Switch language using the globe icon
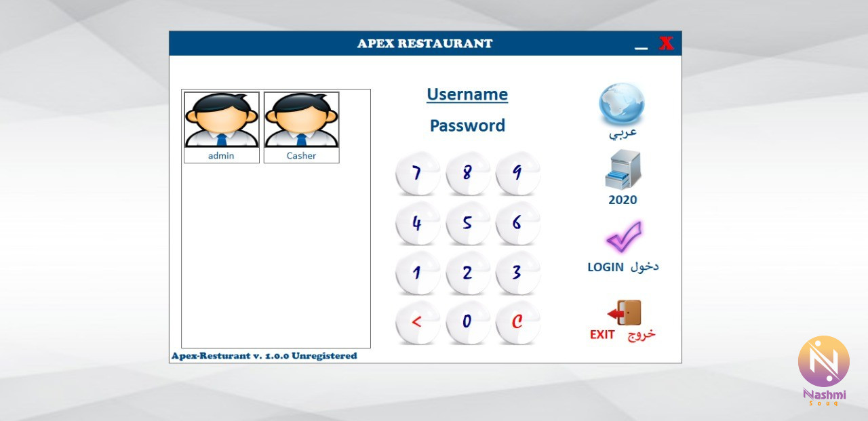 tap(621, 105)
